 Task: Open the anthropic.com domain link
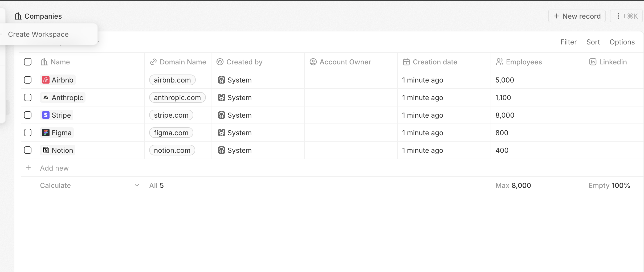(177, 97)
